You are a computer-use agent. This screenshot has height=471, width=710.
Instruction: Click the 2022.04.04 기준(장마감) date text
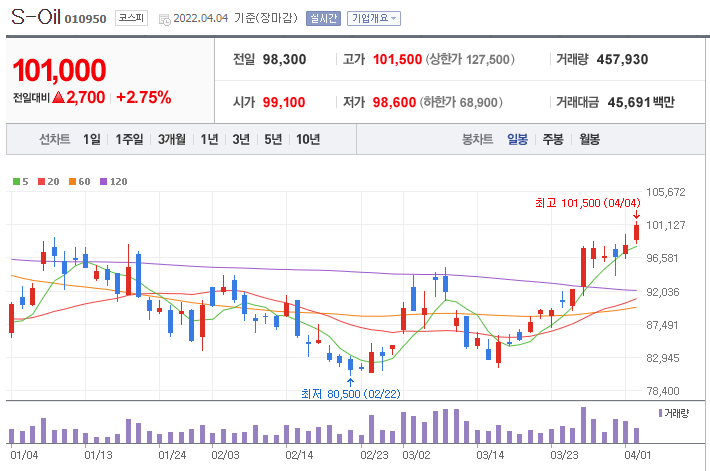point(235,18)
